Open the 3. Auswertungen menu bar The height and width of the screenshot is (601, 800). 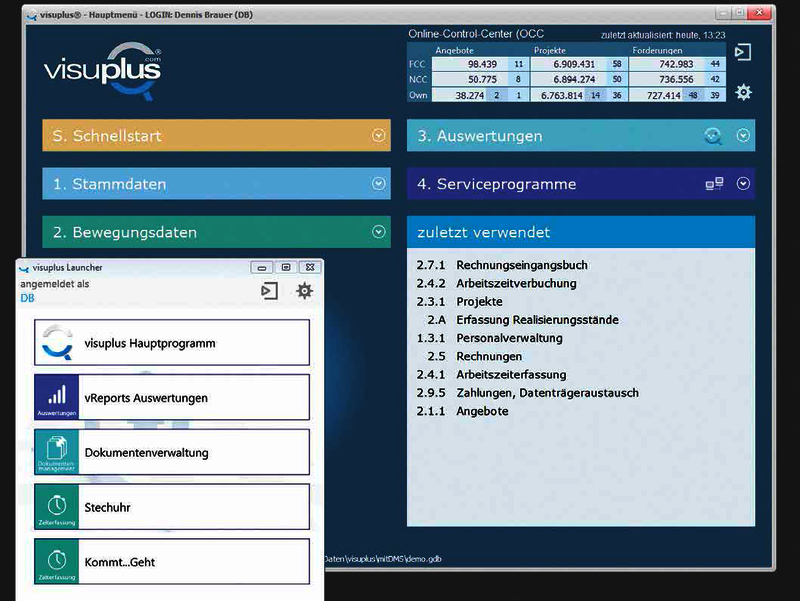coord(581,135)
